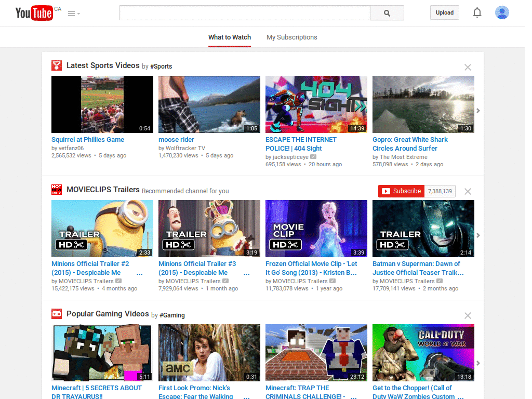Click verified badge under Minions Trailer #3

pos(225,281)
